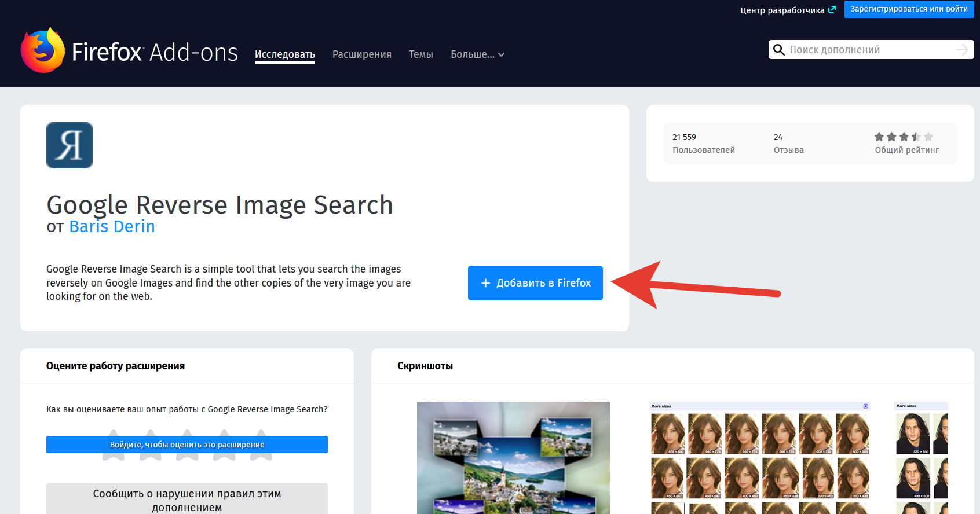Open the landscape collage screenshot thumbnail

(x=513, y=457)
